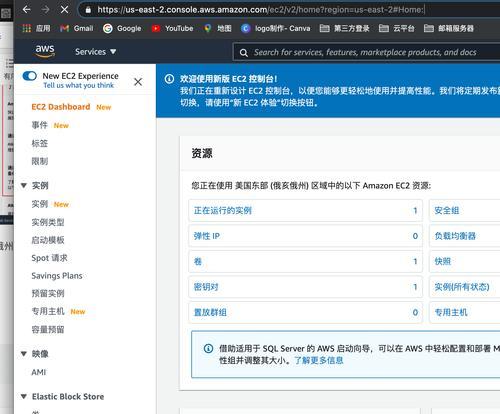The height and width of the screenshot is (414, 500).
Task: Open 负载均衡器 resource tile
Action: pos(465,236)
